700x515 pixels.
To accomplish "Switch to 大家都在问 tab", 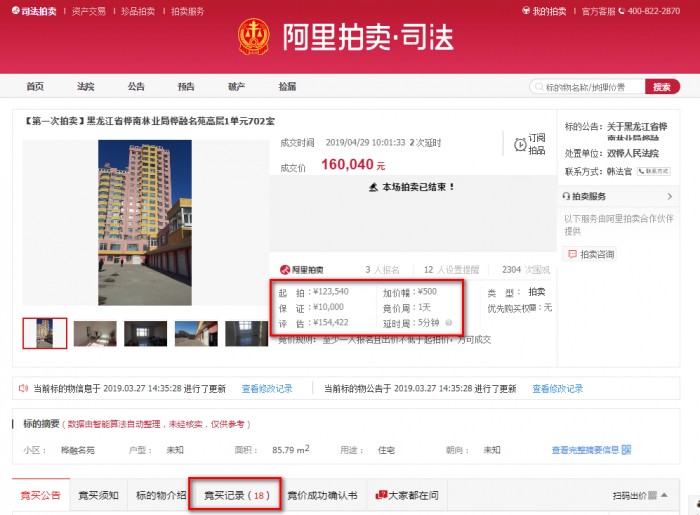I will pos(408,495).
